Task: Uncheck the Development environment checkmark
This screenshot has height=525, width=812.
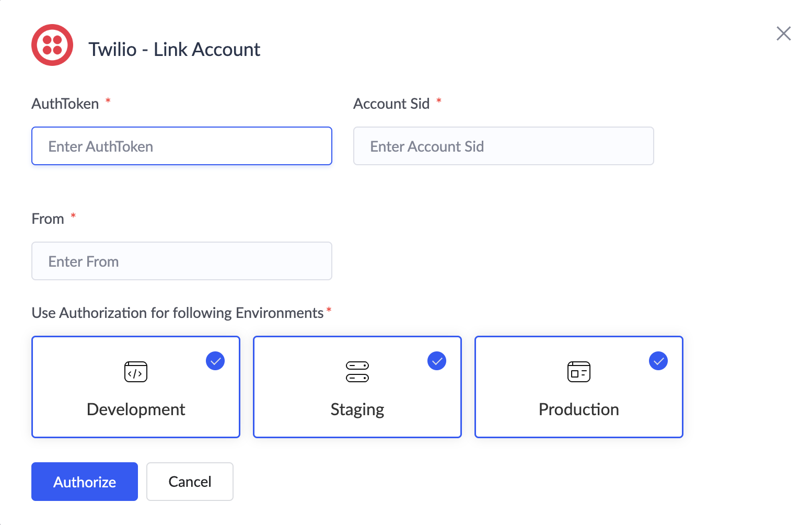Action: point(215,361)
